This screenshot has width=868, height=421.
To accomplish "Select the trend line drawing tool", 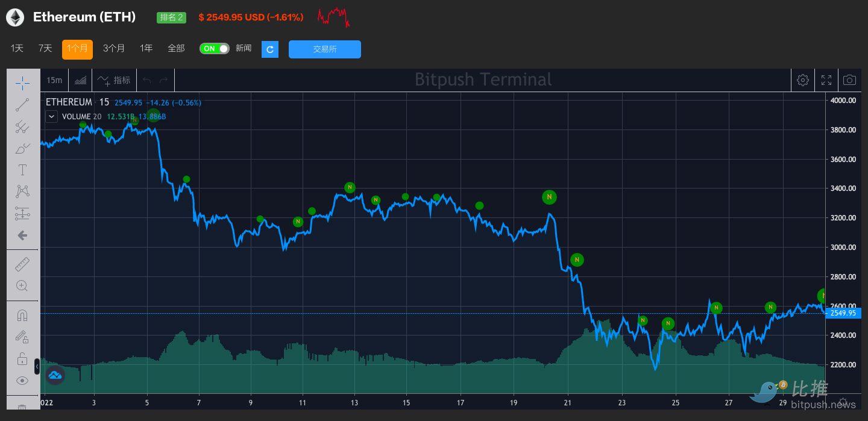I will click(22, 105).
